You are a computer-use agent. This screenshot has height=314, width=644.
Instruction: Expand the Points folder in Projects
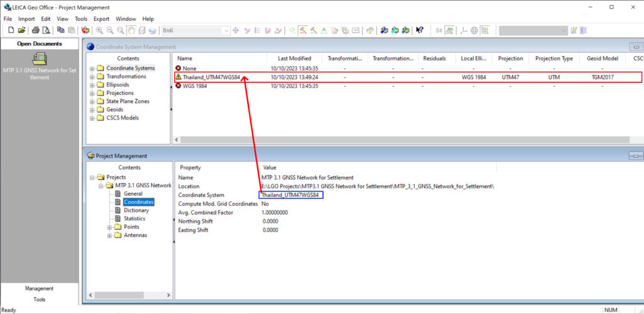(109, 227)
